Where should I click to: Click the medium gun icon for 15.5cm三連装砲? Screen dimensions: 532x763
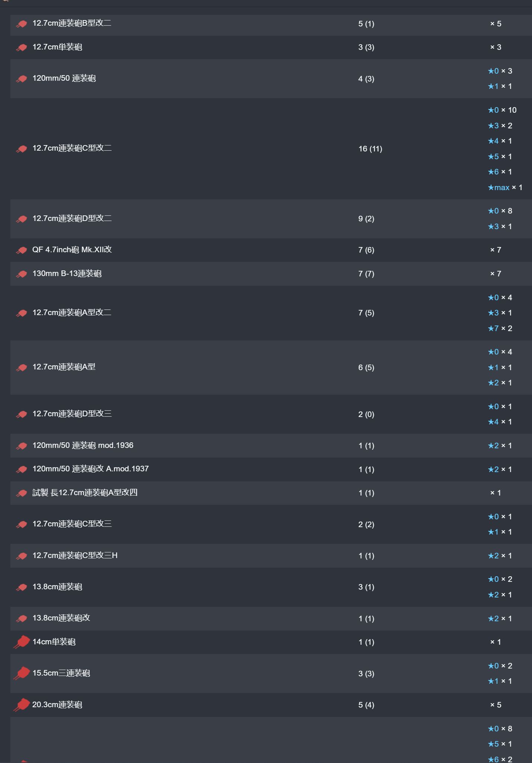coord(22,673)
